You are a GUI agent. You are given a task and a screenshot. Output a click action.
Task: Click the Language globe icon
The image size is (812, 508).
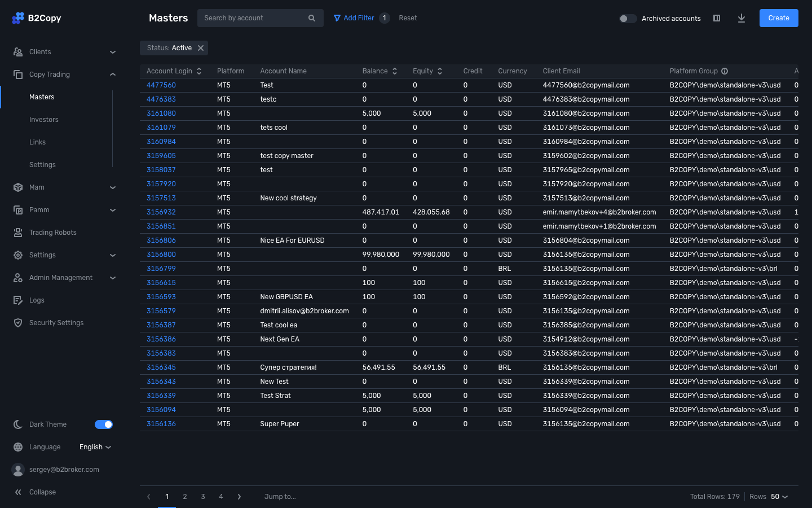pyautogui.click(x=18, y=447)
